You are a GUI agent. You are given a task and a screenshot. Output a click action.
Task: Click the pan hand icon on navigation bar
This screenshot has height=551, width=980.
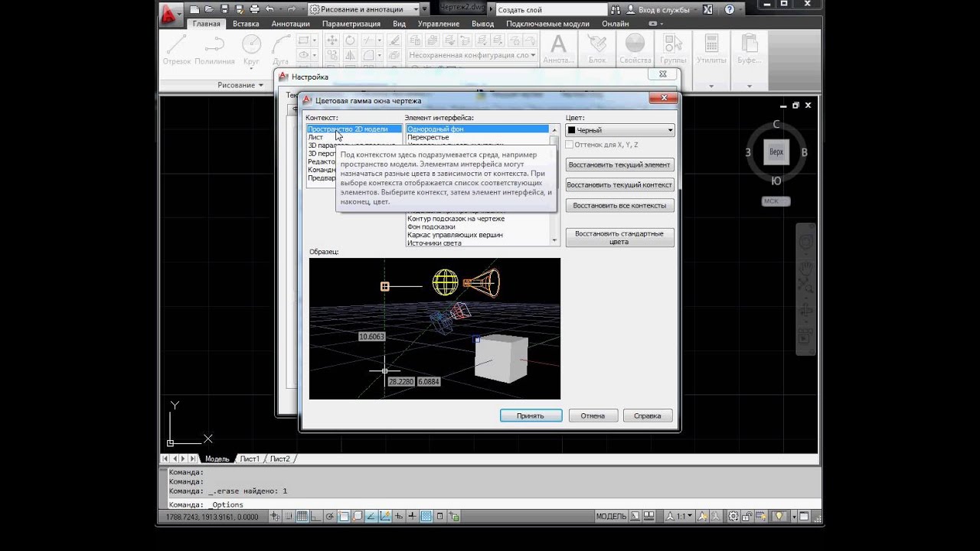806,267
